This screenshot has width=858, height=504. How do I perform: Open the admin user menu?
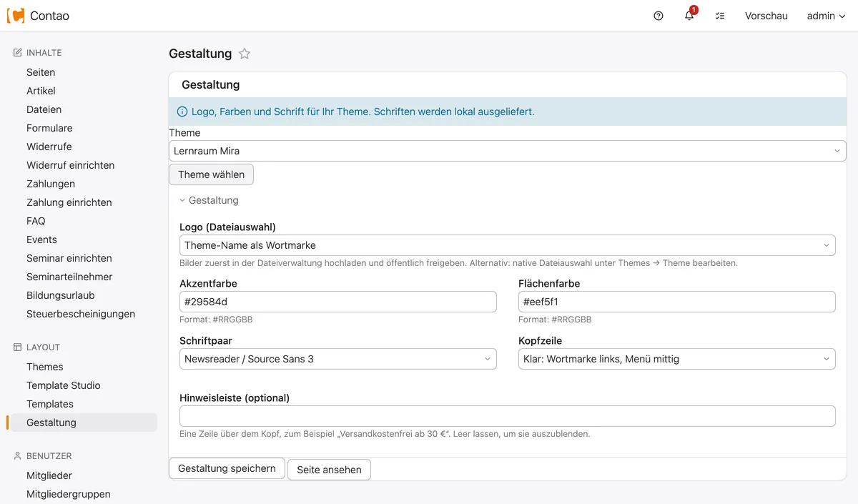[x=827, y=16]
